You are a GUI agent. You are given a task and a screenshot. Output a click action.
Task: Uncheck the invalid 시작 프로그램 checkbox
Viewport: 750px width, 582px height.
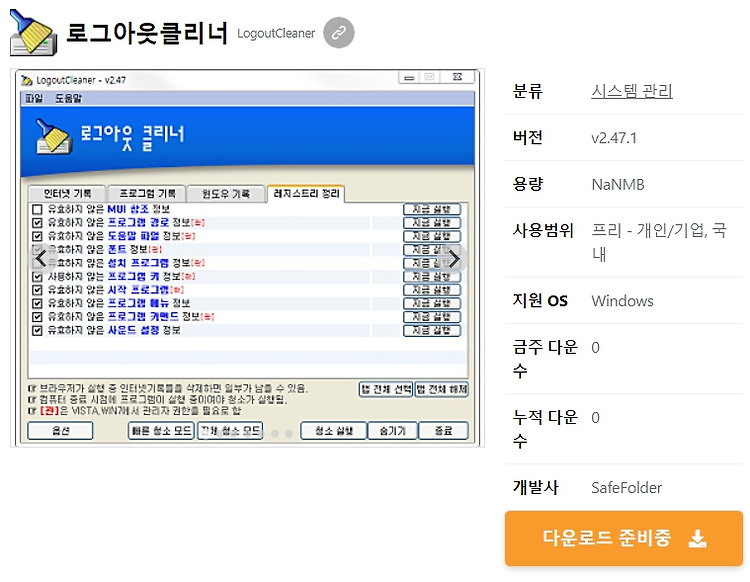tap(37, 290)
